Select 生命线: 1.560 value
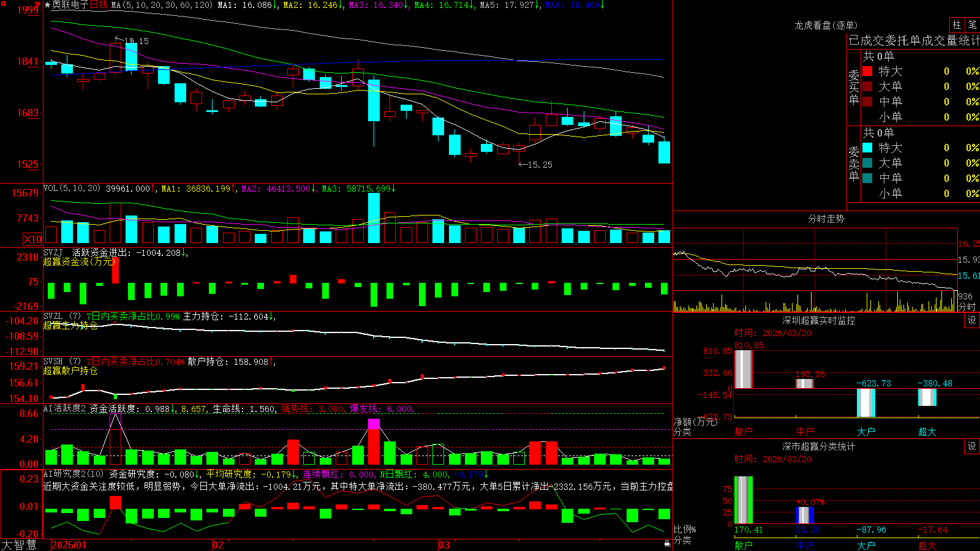Screen dimensions: 980x551 244,409
